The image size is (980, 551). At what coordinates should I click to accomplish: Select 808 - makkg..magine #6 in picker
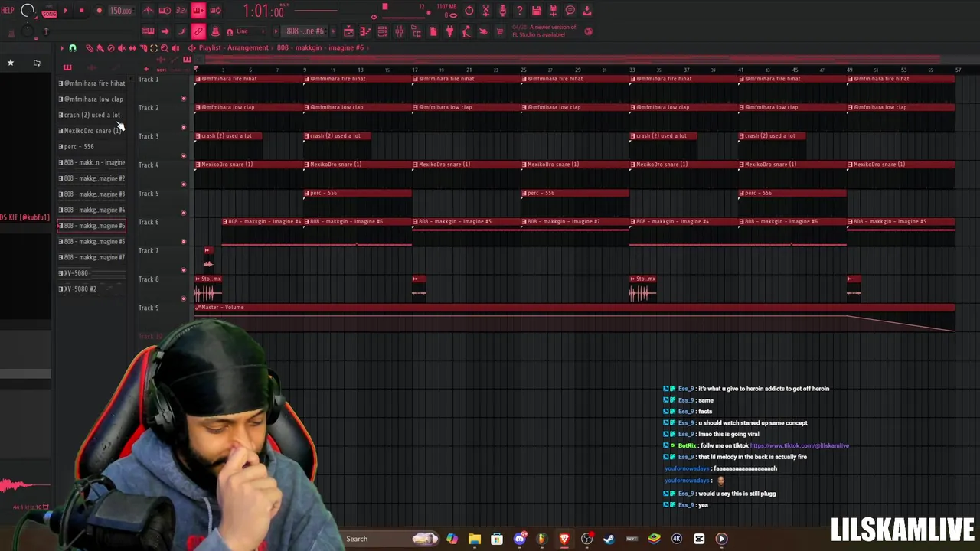[x=92, y=226]
